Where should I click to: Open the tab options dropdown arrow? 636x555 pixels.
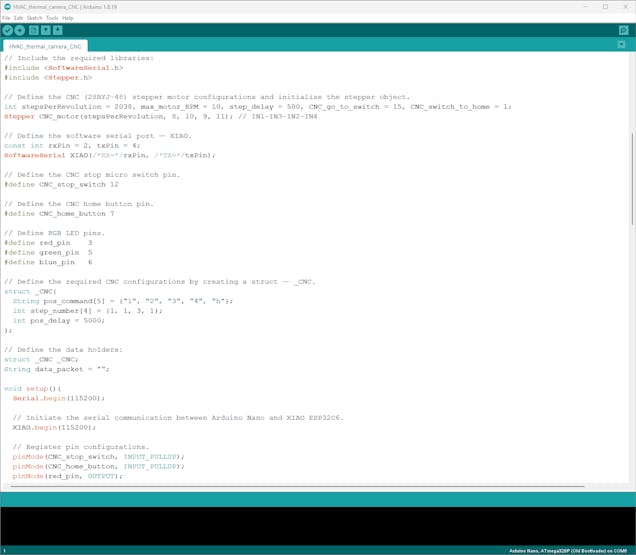621,45
